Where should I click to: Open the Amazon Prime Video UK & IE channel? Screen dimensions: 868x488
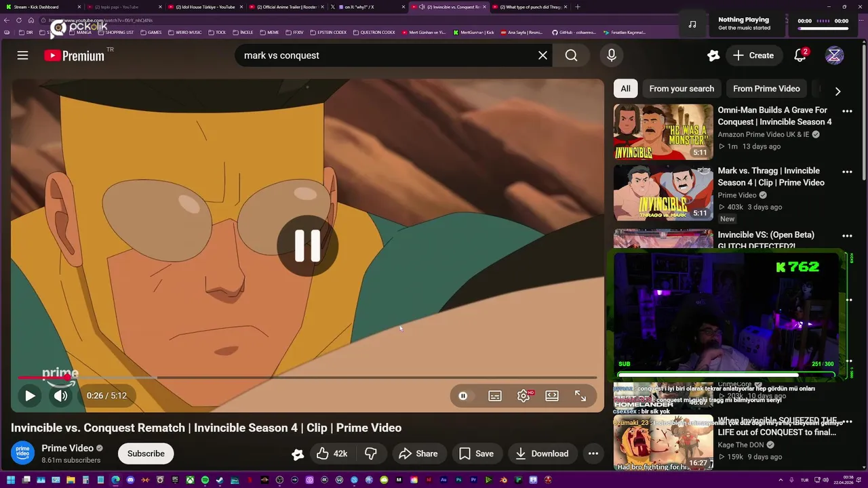(764, 134)
